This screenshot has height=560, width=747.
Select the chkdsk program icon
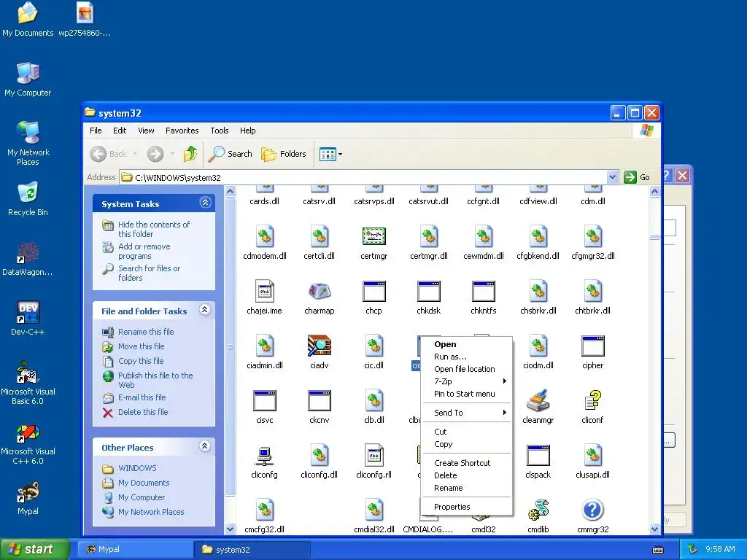coord(429,292)
